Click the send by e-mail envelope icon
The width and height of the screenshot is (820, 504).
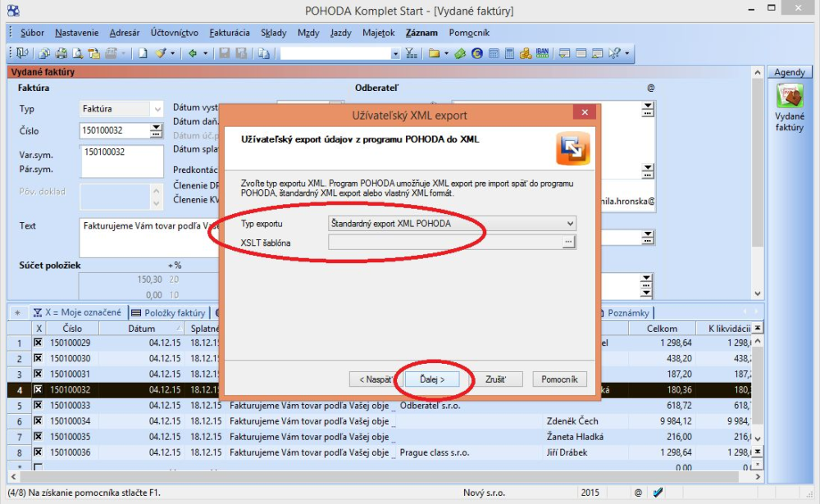point(94,52)
